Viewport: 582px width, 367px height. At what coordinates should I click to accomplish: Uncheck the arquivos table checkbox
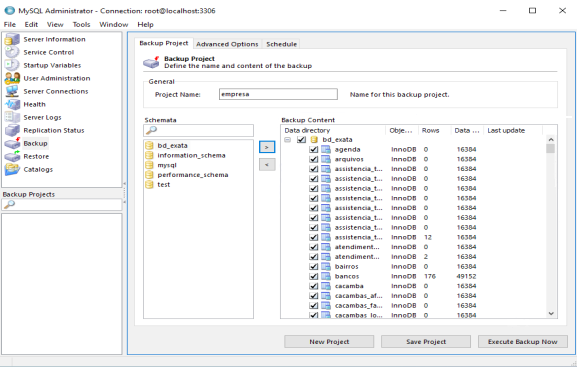point(314,159)
